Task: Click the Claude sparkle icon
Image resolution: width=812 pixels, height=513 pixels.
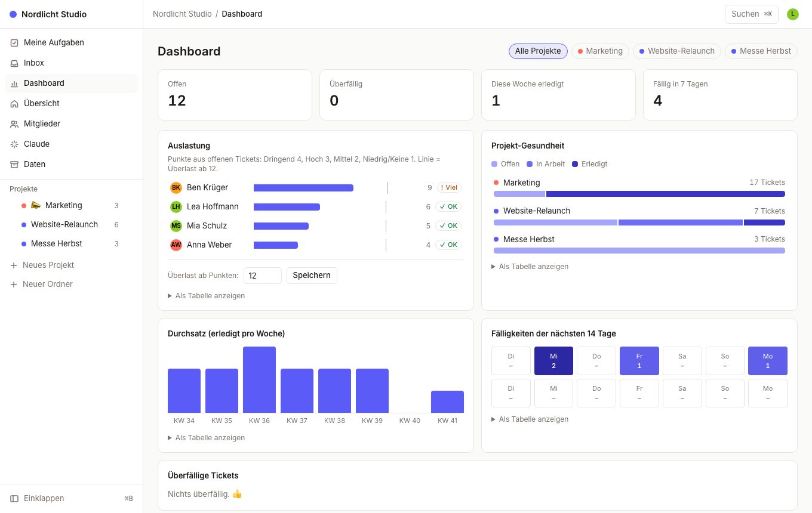Action: (14, 144)
